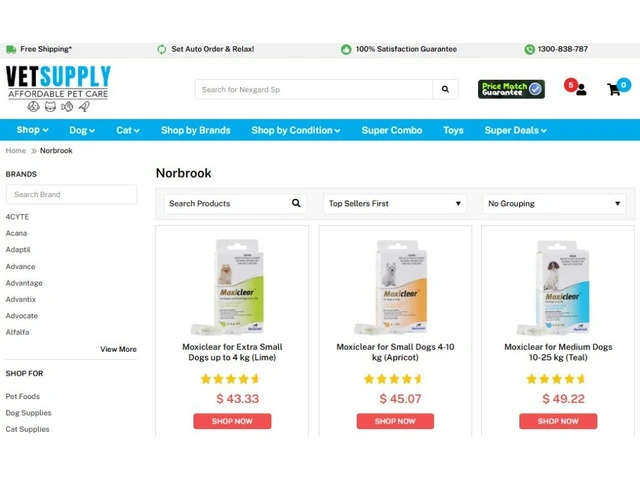640x480 pixels.
Task: Click the Search Brand input field
Action: point(71,194)
